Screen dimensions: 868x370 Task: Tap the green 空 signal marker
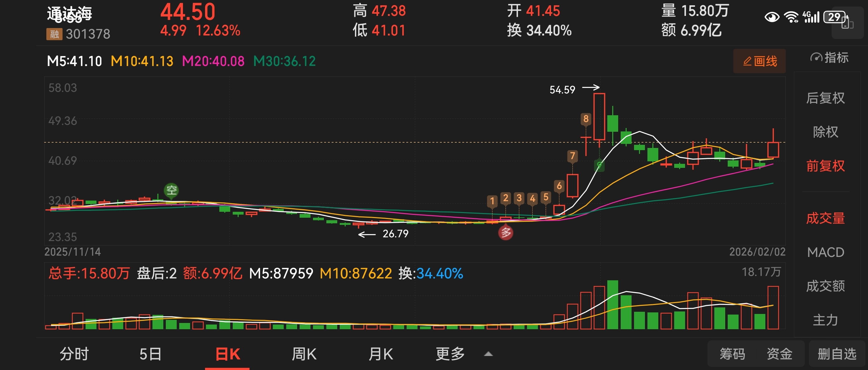coord(171,190)
